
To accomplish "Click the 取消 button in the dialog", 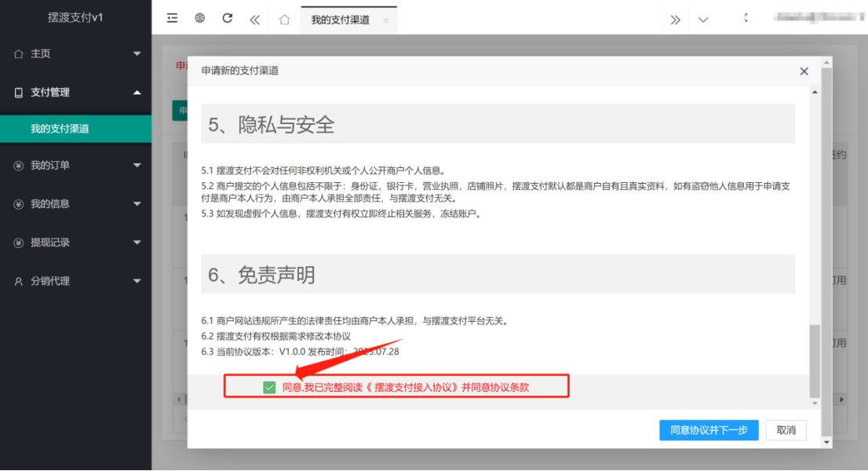I will (x=786, y=430).
